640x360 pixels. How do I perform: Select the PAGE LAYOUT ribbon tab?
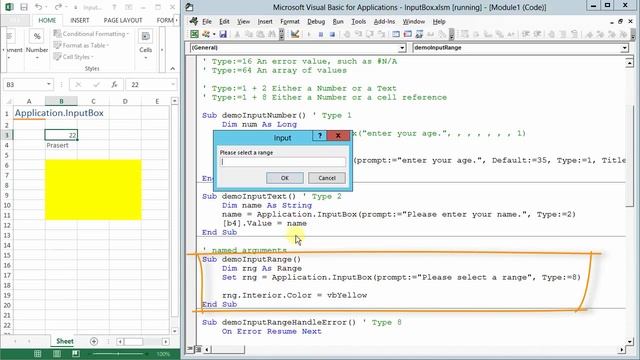pyautogui.click(x=123, y=20)
